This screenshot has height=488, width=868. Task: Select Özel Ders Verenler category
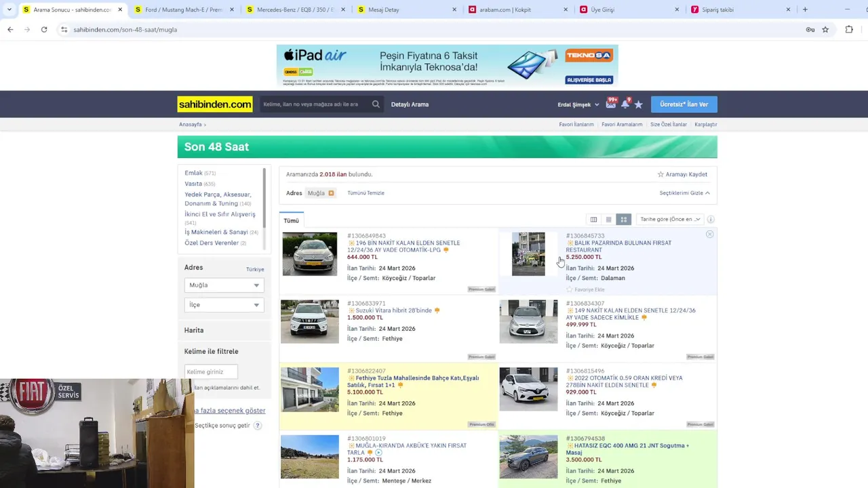tap(212, 243)
